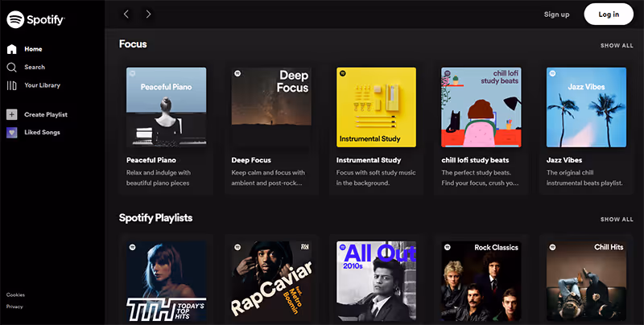The width and height of the screenshot is (644, 325).
Task: Click the Peaceful Piano title text
Action: point(151,160)
